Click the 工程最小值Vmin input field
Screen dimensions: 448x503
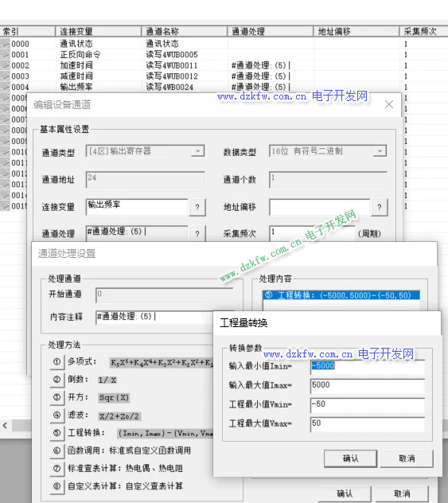[368, 405]
